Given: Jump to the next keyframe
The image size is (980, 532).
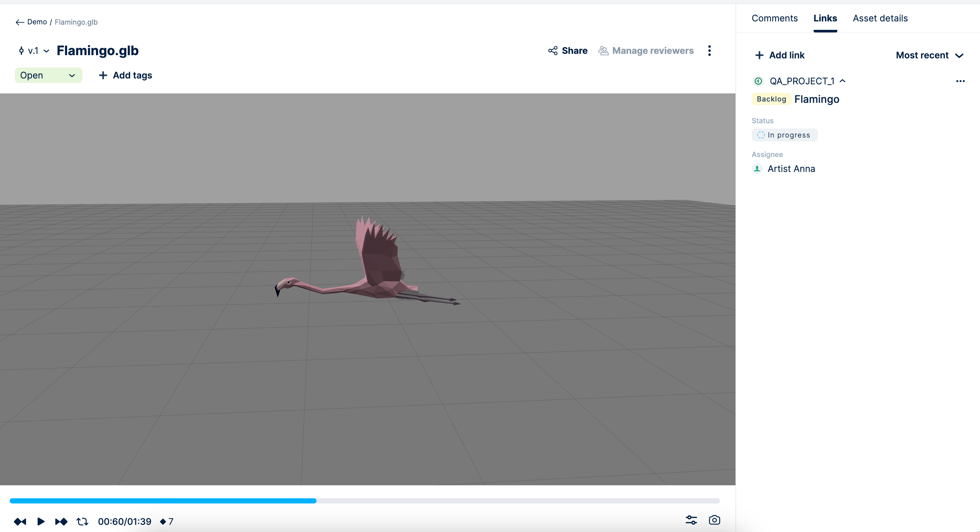Looking at the screenshot, I should tap(61, 521).
